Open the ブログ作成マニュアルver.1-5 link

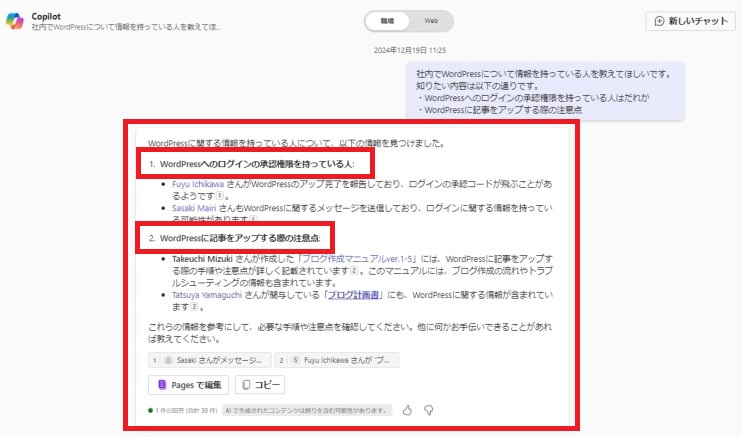tap(358, 259)
